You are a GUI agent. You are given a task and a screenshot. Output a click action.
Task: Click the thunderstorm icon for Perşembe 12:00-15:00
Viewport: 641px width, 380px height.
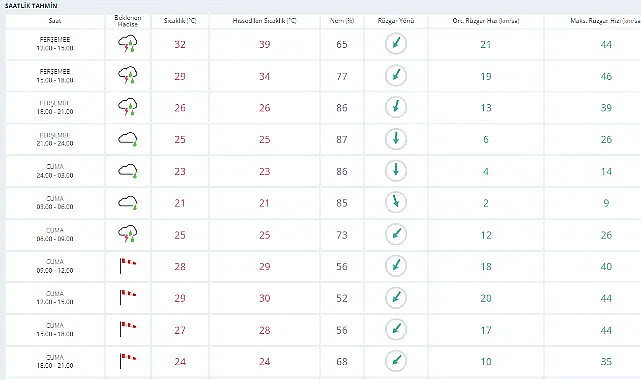click(x=128, y=44)
